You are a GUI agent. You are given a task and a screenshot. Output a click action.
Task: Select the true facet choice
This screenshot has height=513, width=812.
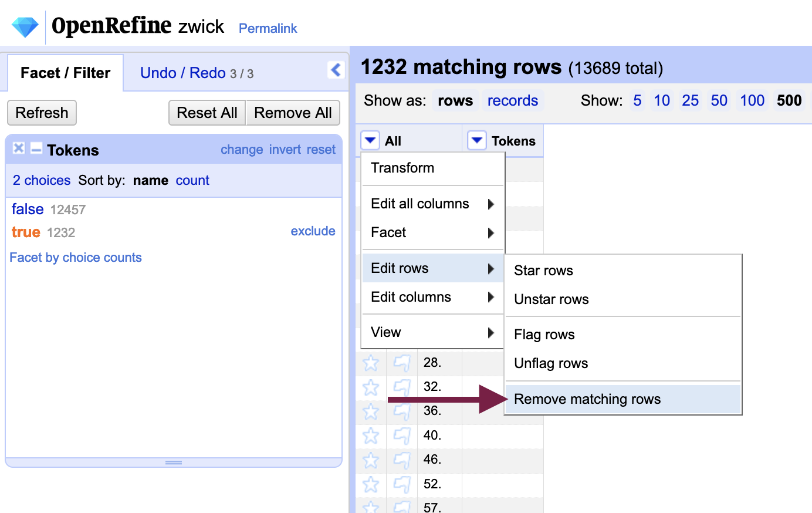[x=26, y=232]
